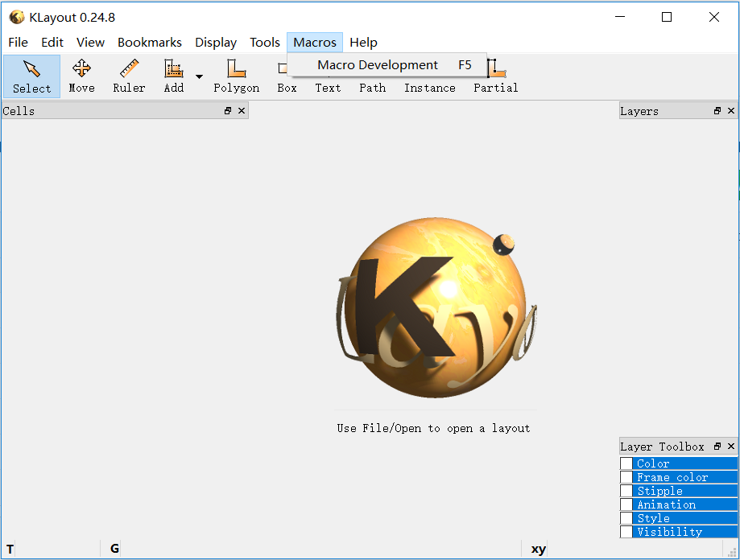Enable the Visibility checkbox

point(626,531)
